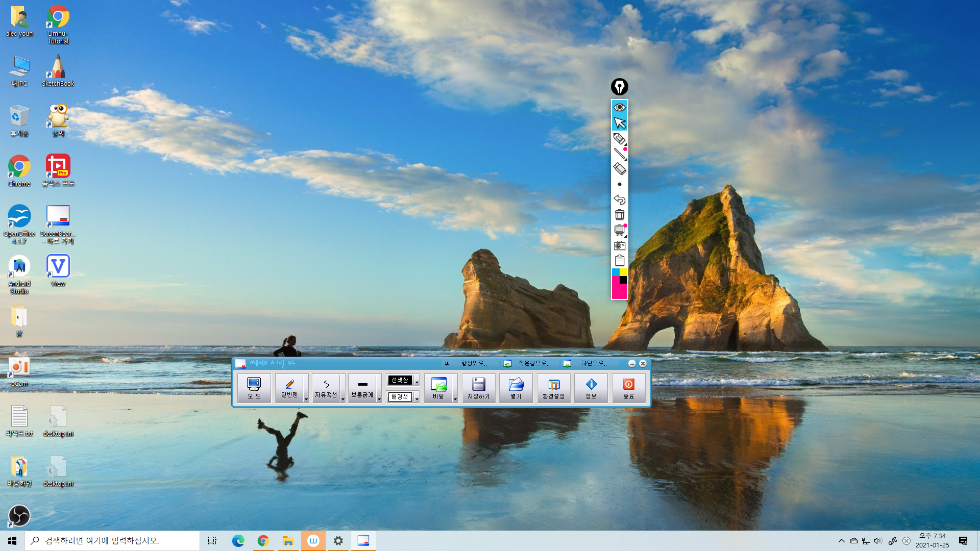Screen dimensions: 980x551
Task: Select the arrow cursor tool in the vertical toolbar
Action: click(619, 123)
